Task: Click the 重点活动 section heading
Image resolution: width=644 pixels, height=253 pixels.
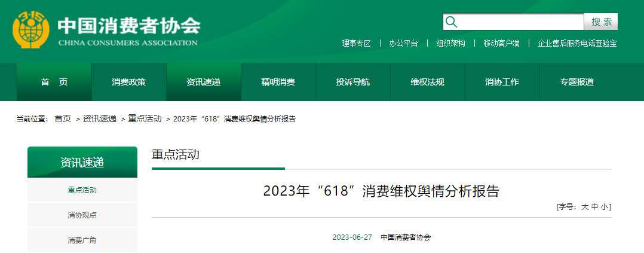Action: click(x=176, y=155)
